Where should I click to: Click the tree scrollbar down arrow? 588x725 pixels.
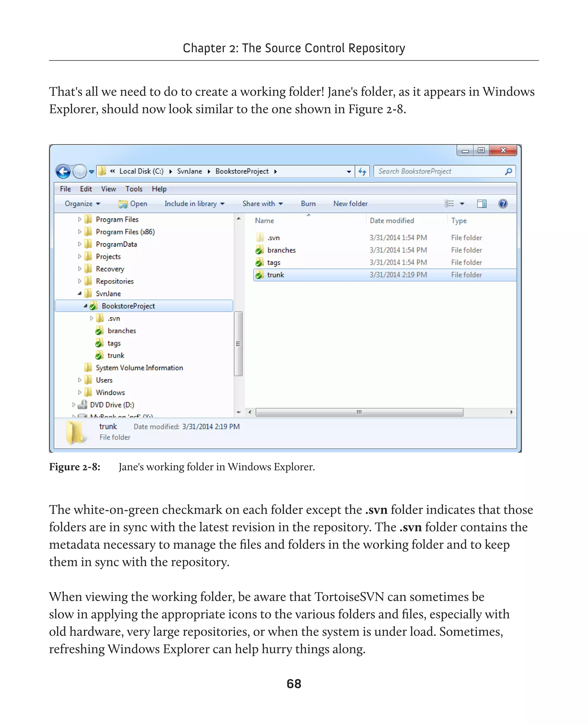(239, 412)
